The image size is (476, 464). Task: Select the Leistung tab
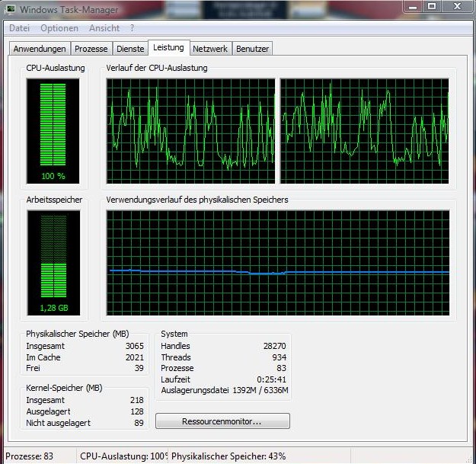[x=168, y=48]
